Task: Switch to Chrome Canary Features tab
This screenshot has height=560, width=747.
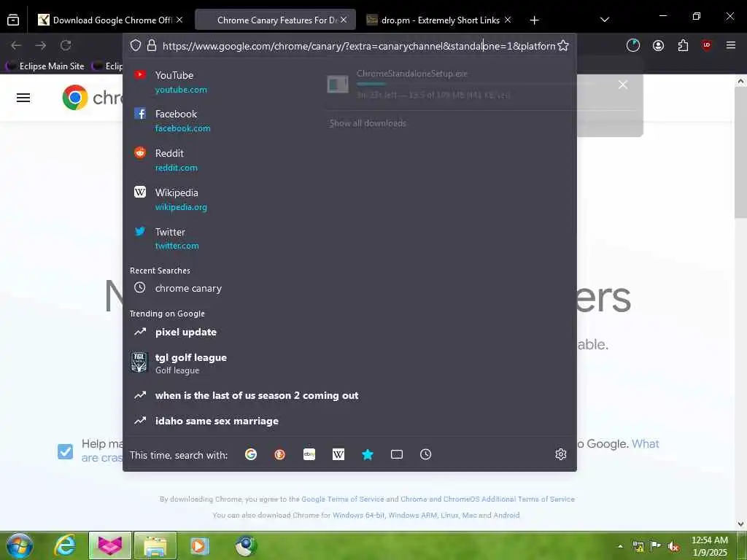Action: (275, 20)
